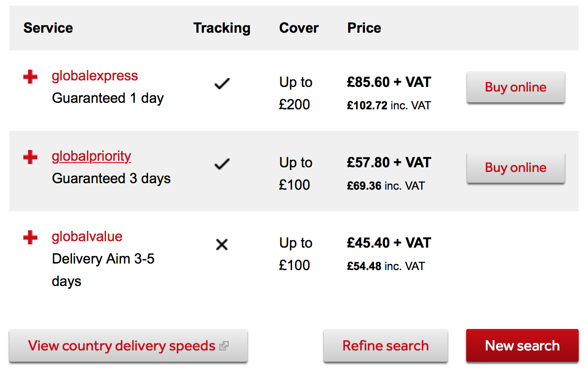
Task: Open the globalvalue service link
Action: click(x=87, y=236)
